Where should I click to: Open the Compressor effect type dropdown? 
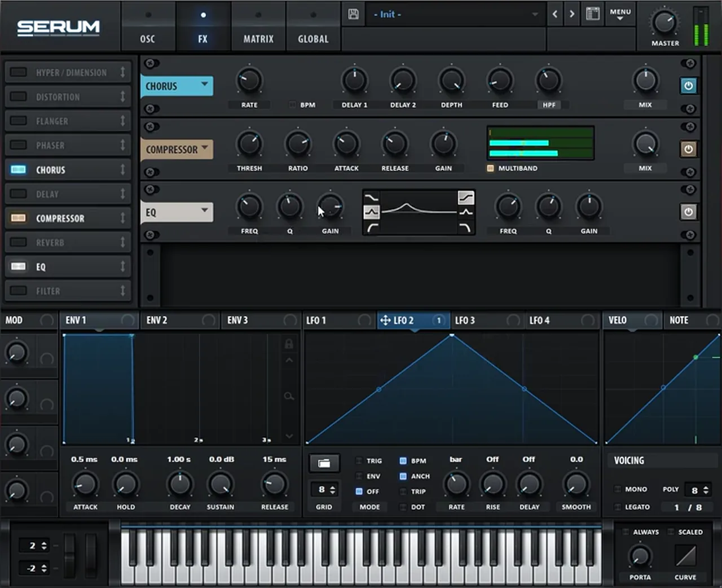(x=177, y=149)
